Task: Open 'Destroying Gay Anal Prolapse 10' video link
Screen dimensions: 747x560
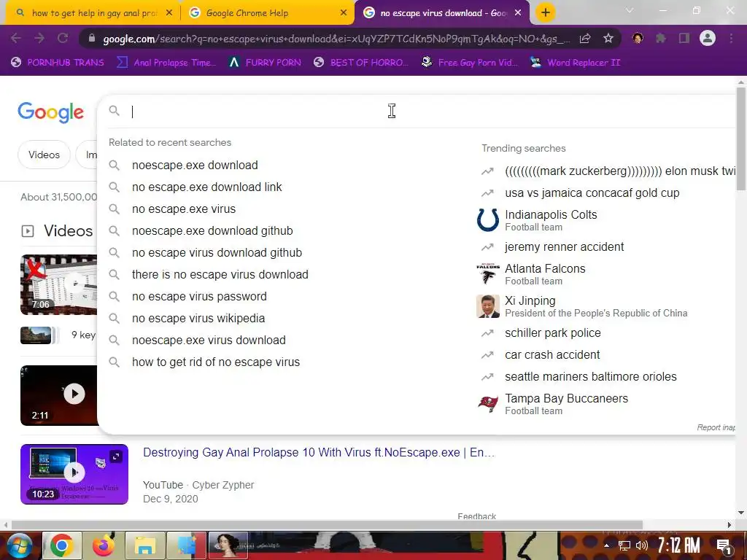Action: click(319, 452)
